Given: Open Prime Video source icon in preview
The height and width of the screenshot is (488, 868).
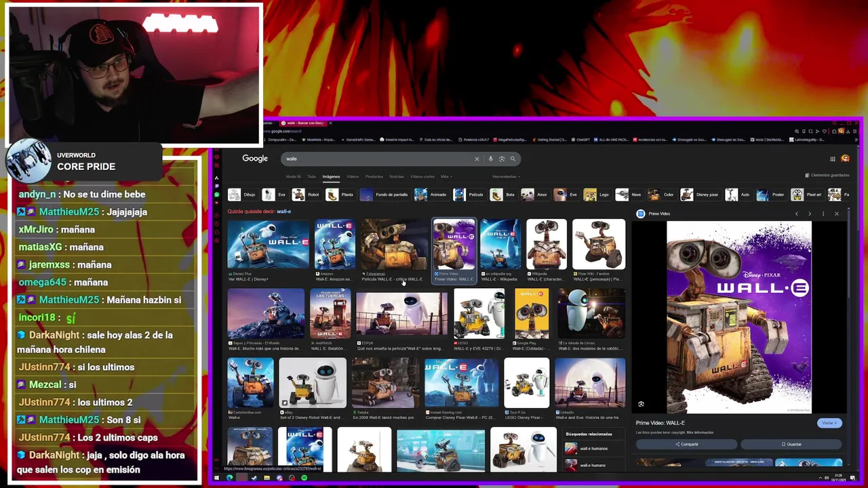Looking at the screenshot, I should pyautogui.click(x=641, y=213).
